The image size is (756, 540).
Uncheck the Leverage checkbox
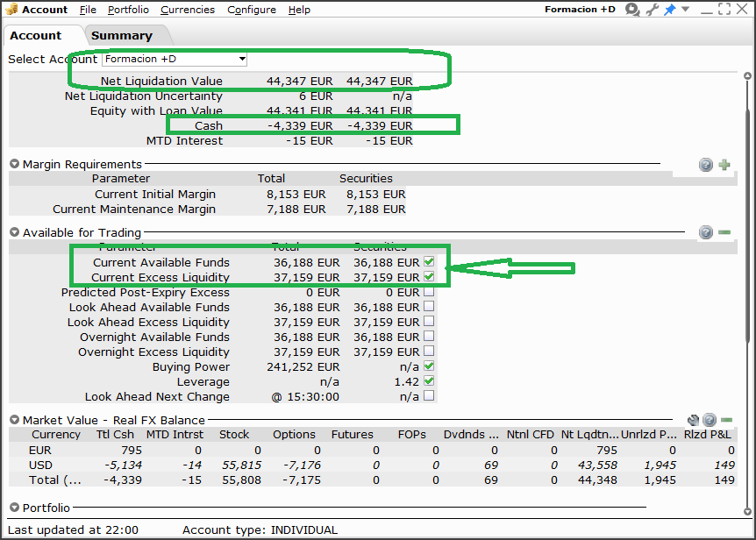429,381
